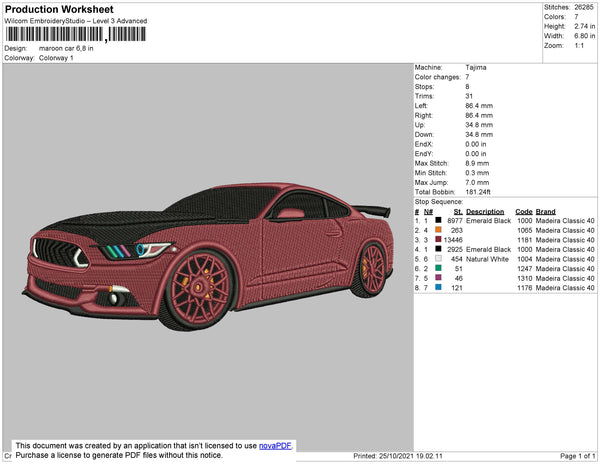Click the Trims value 31
The width and height of the screenshot is (600, 464).
click(469, 96)
